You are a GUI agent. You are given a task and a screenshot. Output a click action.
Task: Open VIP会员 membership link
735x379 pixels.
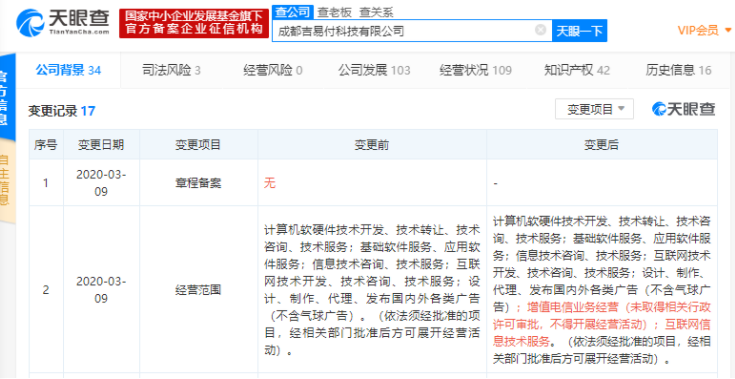pos(698,30)
